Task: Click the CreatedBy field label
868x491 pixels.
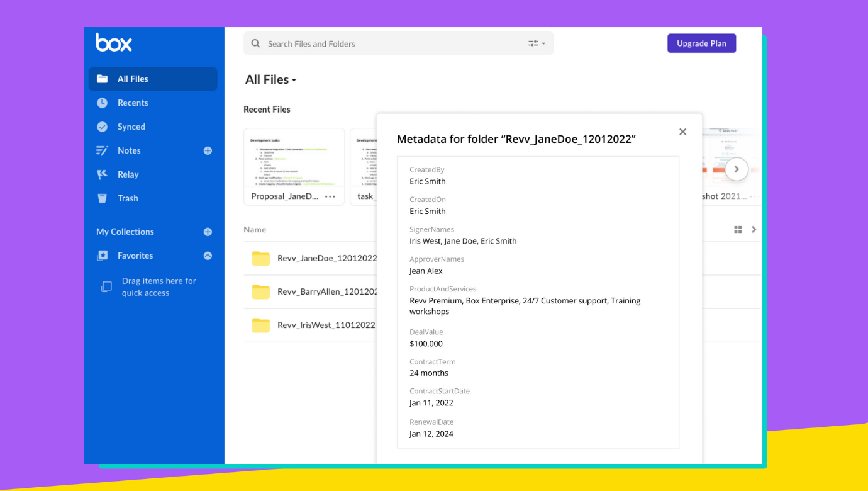Action: coord(427,170)
